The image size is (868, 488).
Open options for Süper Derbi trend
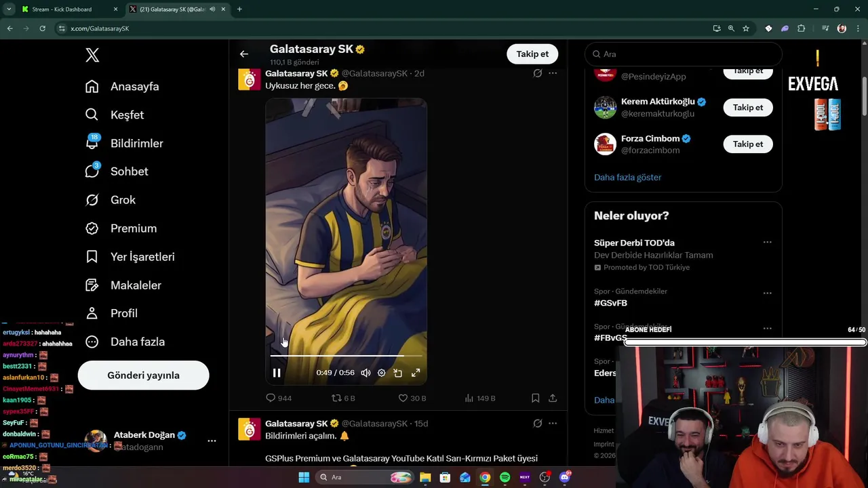[x=767, y=243]
